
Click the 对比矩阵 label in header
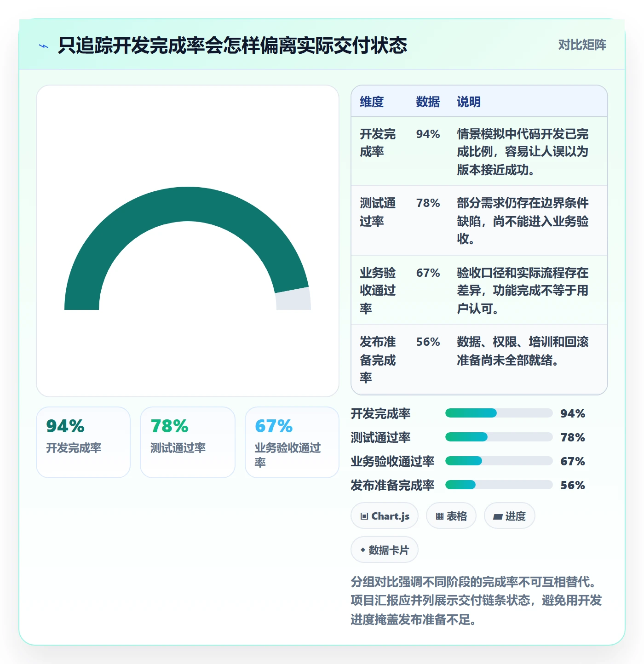[x=582, y=45]
